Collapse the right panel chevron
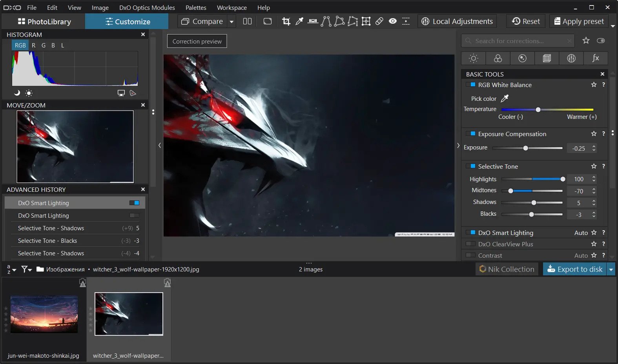618x364 pixels. point(458,145)
